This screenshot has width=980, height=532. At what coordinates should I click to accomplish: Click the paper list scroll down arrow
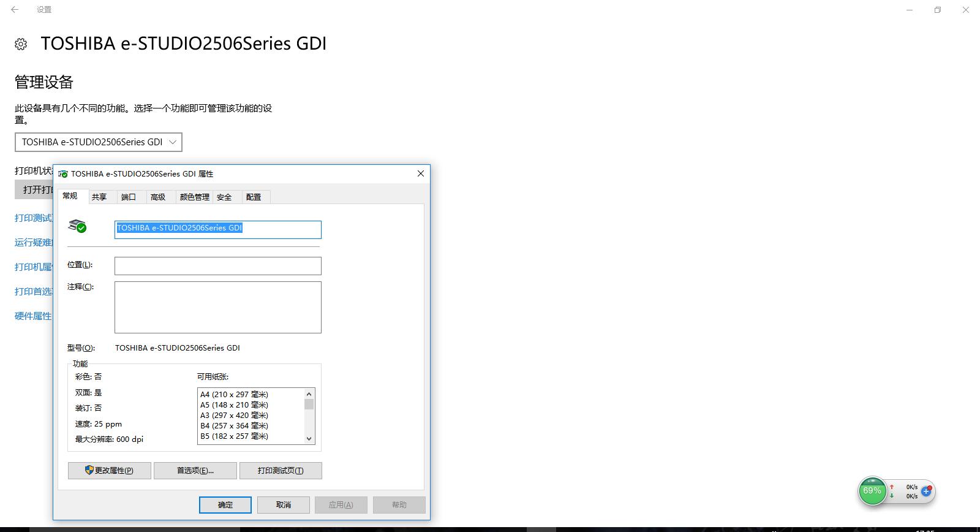point(309,439)
